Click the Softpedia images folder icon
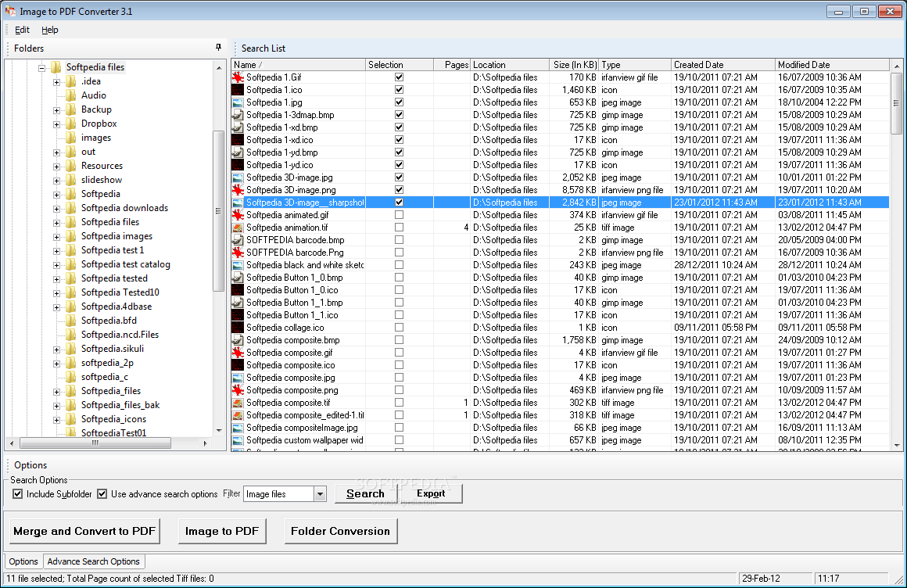907x588 pixels. pyautogui.click(x=70, y=236)
